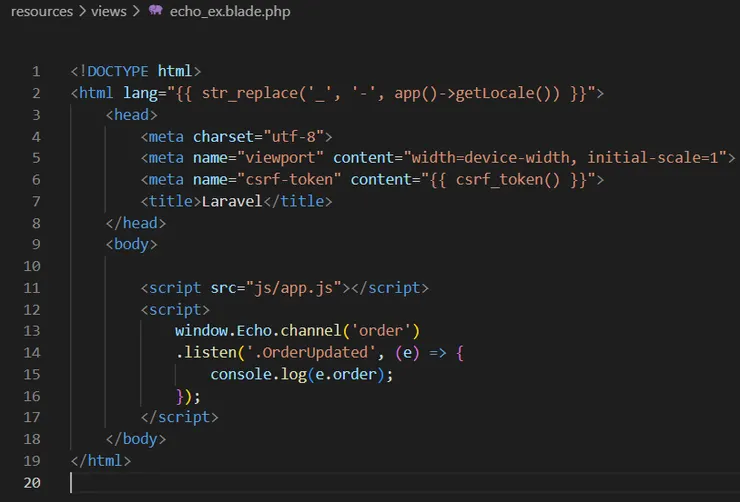This screenshot has height=502, width=740.
Task: Click 'initial-scale=1' in the viewport content
Action: pyautogui.click(x=652, y=158)
